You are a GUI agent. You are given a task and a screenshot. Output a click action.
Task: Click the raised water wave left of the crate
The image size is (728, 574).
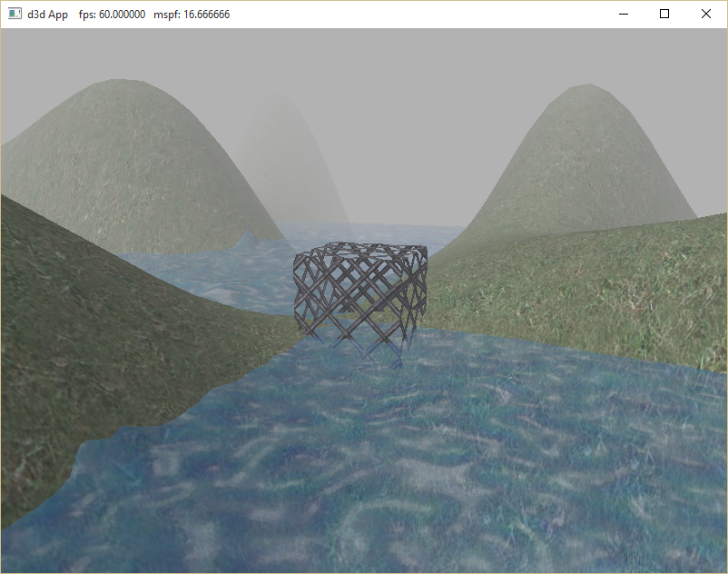pos(245,243)
